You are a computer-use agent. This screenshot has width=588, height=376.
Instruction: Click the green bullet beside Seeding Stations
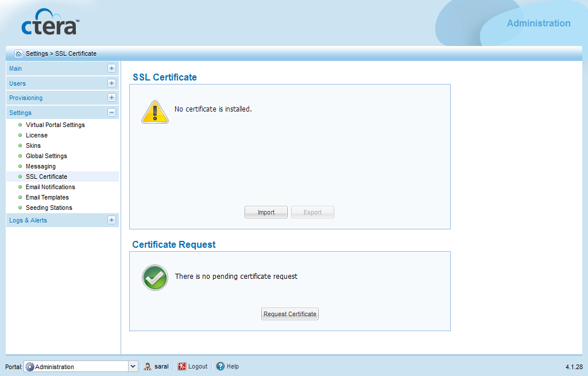(x=21, y=208)
